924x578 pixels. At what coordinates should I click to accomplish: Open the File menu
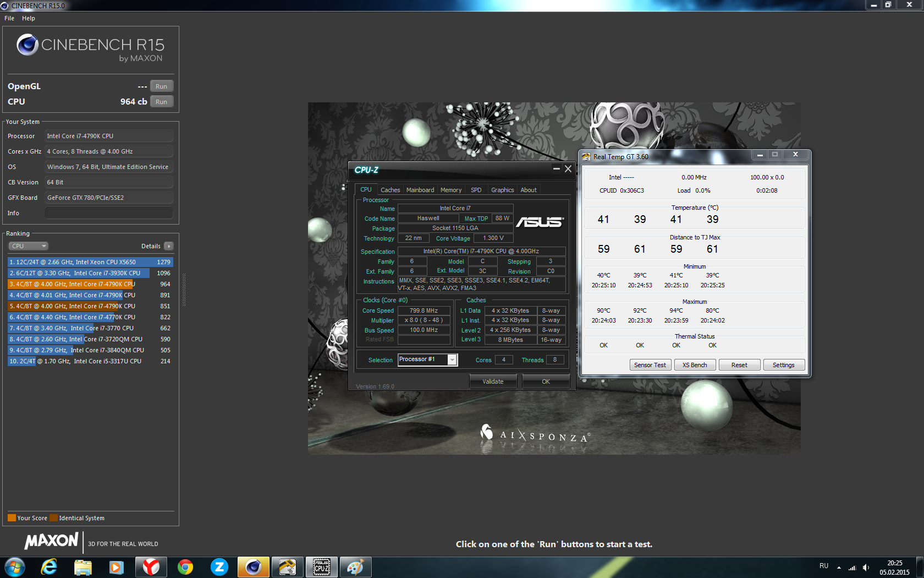point(9,18)
